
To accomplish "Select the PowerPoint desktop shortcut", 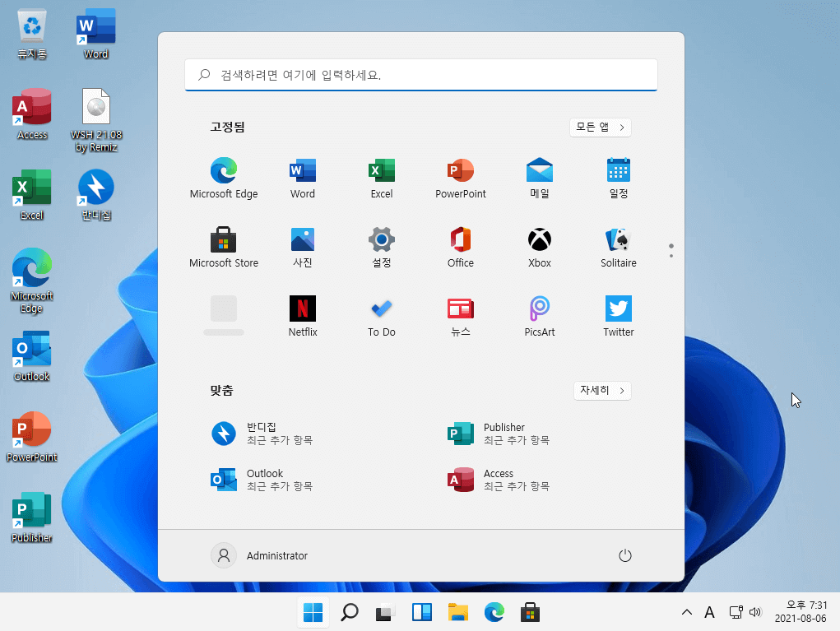I will tap(31, 437).
